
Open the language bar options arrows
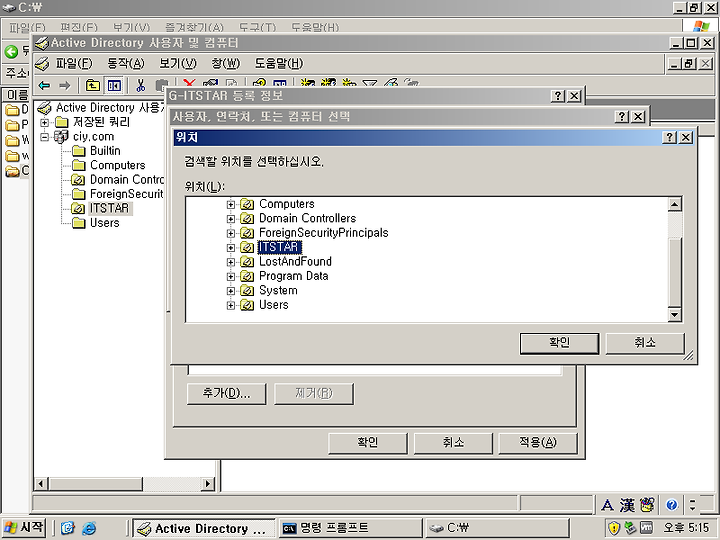pos(692,505)
